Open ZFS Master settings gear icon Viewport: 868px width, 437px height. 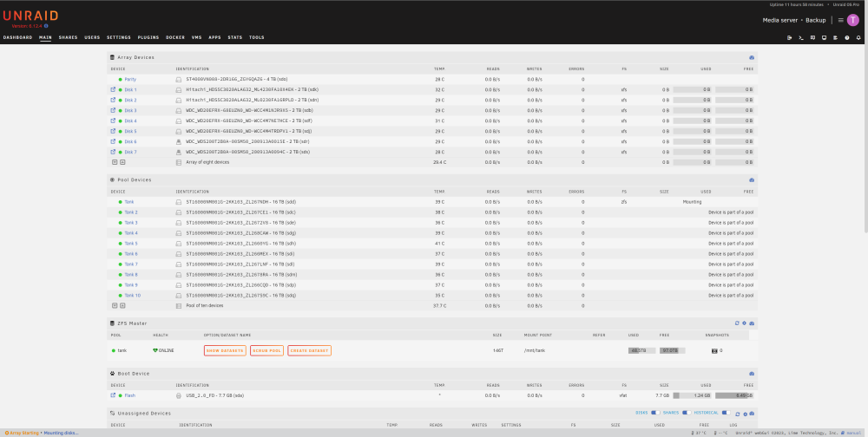744,323
